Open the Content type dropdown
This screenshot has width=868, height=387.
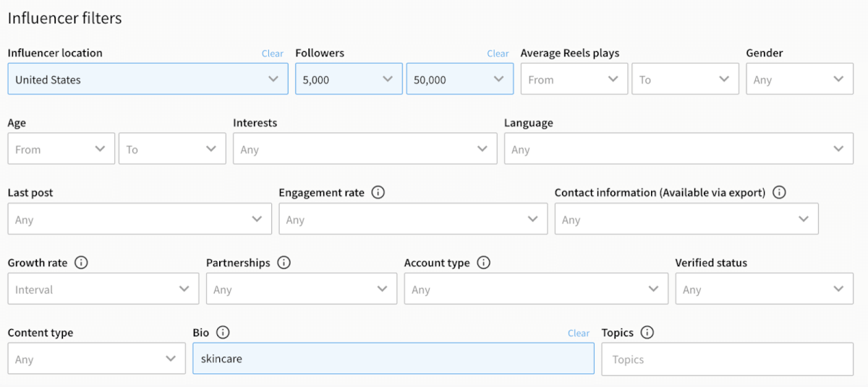tap(96, 359)
